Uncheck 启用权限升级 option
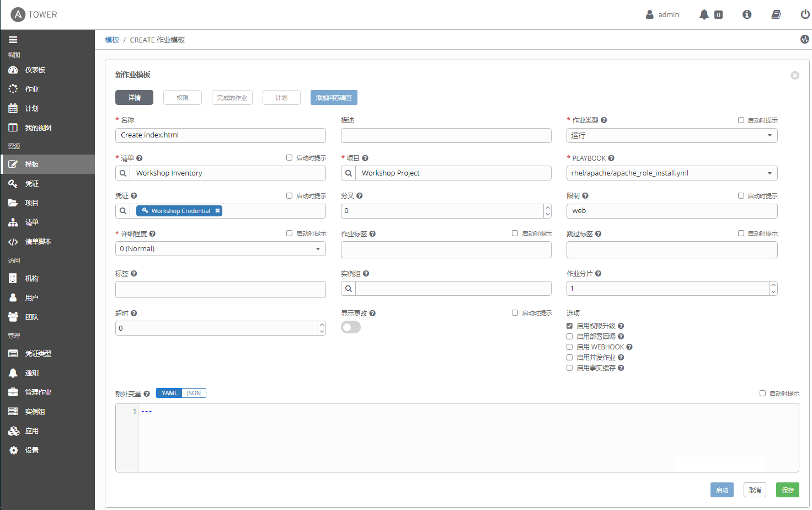812x510 pixels. (570, 326)
